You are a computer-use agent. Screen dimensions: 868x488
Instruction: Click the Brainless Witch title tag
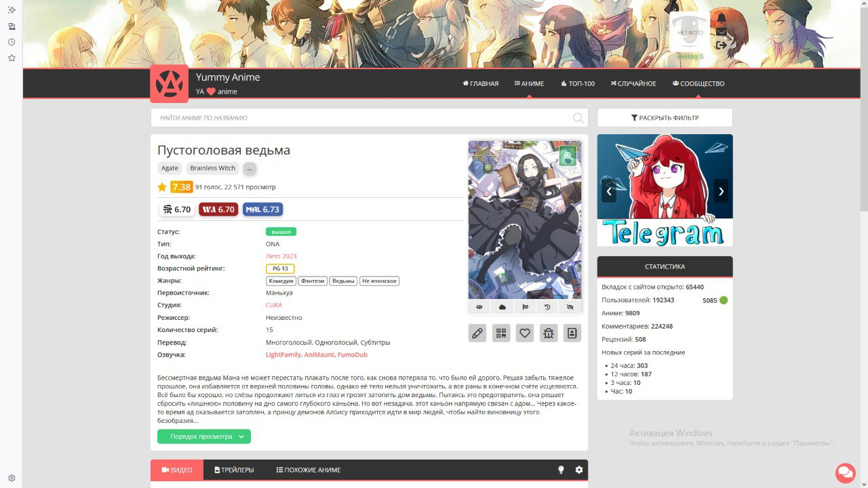213,168
